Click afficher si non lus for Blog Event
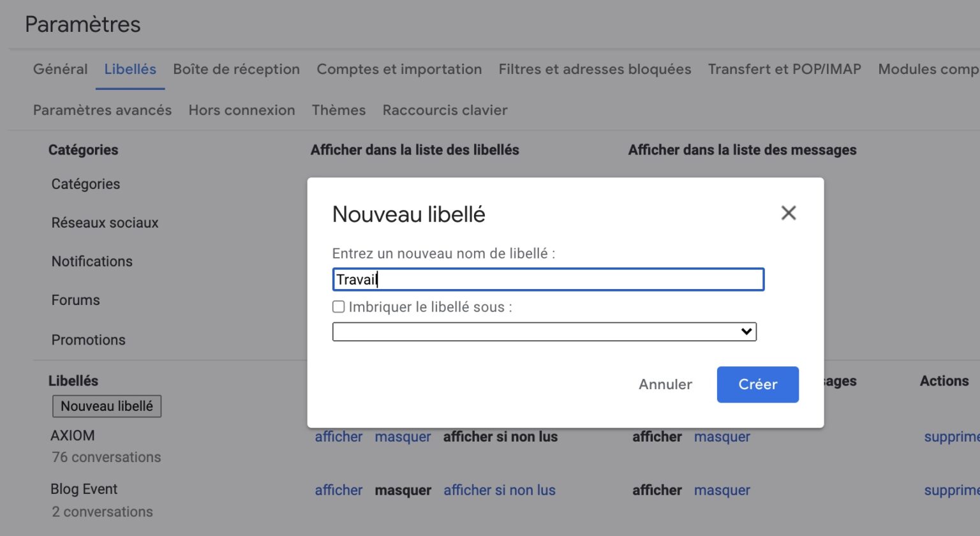Screen dimensions: 980x536 (500, 490)
